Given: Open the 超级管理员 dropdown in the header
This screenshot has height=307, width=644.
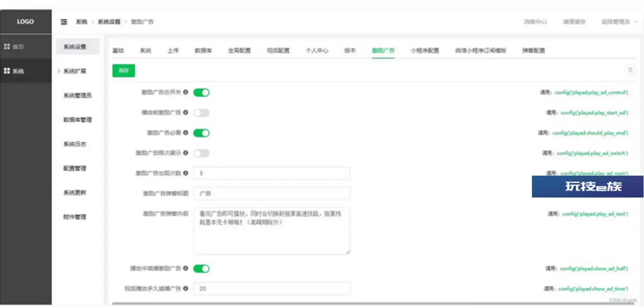Looking at the screenshot, I should 619,22.
